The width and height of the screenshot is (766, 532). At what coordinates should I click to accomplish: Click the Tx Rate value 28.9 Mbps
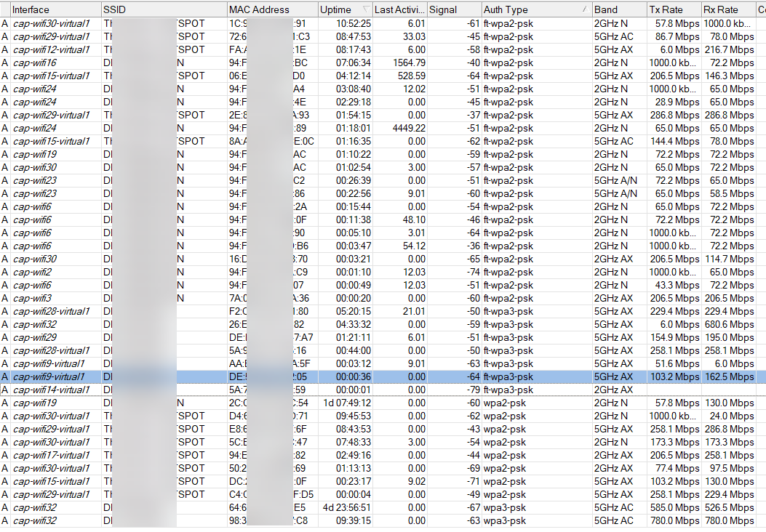(x=677, y=102)
